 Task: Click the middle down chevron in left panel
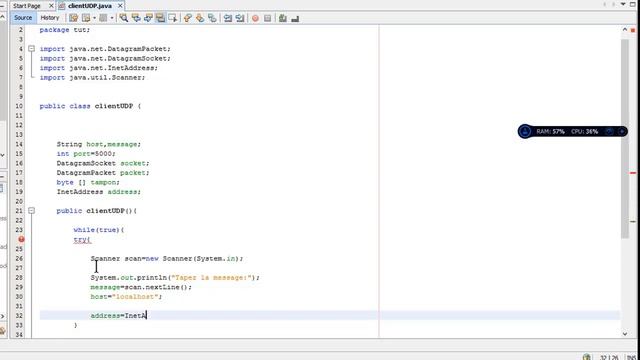tap(2, 155)
